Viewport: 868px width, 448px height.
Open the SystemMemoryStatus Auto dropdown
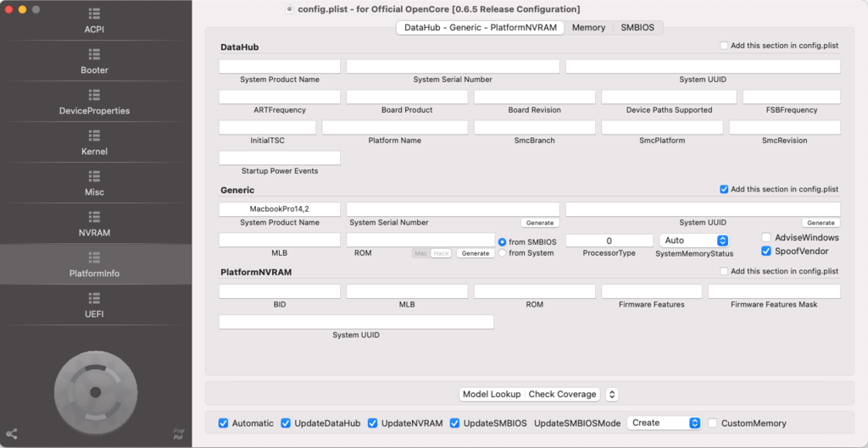coord(694,241)
